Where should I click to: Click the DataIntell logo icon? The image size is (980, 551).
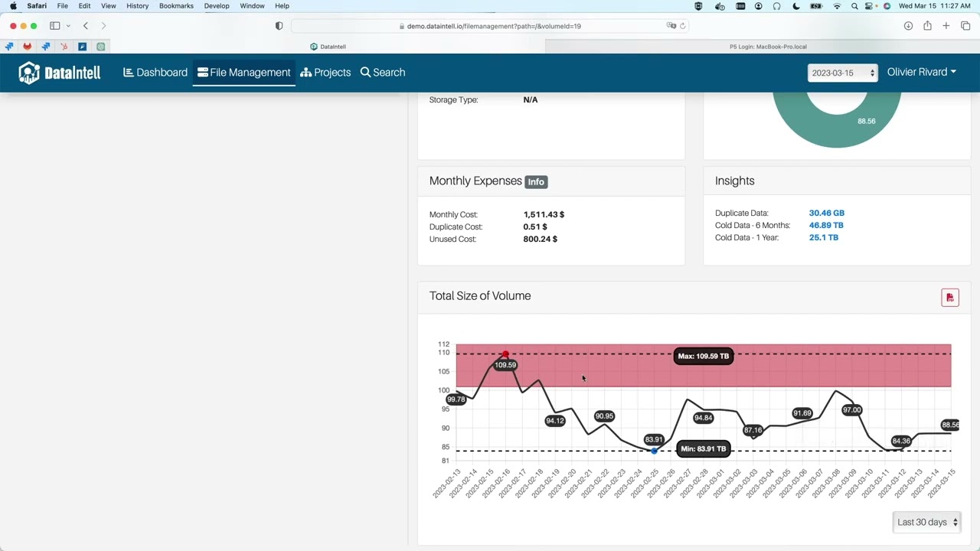point(29,73)
